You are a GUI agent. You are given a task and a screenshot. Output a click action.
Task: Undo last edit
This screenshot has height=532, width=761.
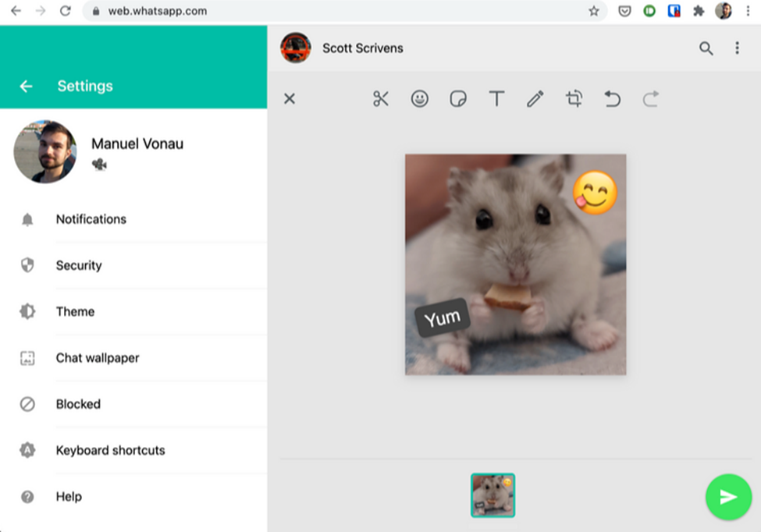click(612, 99)
